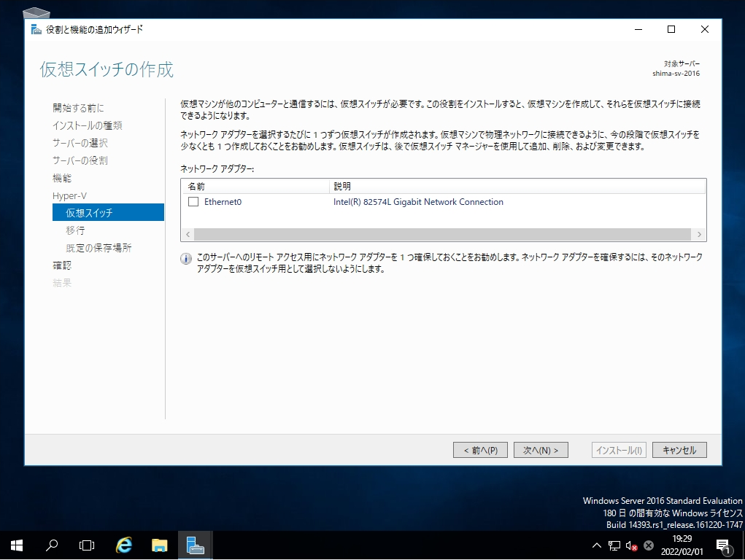Sort adapters by the 説明 column header

point(517,186)
